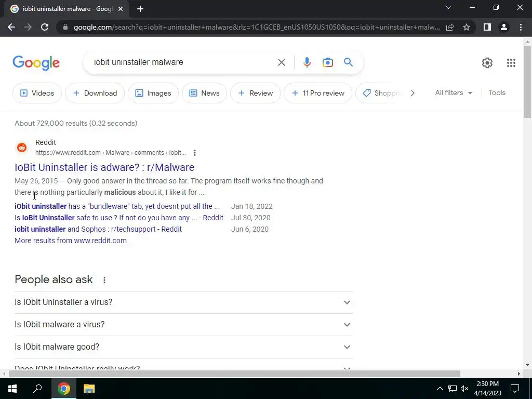Open search Tools
Viewport: 532px width, 399px height.
tap(497, 92)
